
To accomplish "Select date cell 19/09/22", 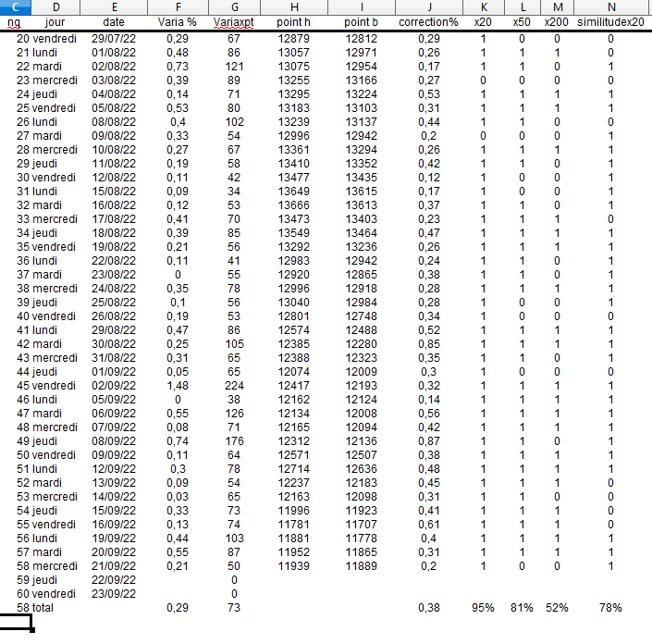I will pyautogui.click(x=114, y=539).
